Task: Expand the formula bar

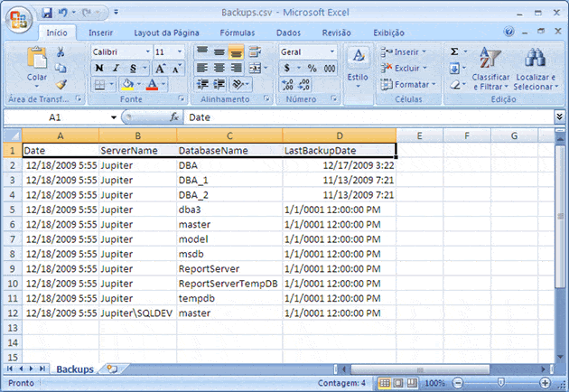Action: 559,117
